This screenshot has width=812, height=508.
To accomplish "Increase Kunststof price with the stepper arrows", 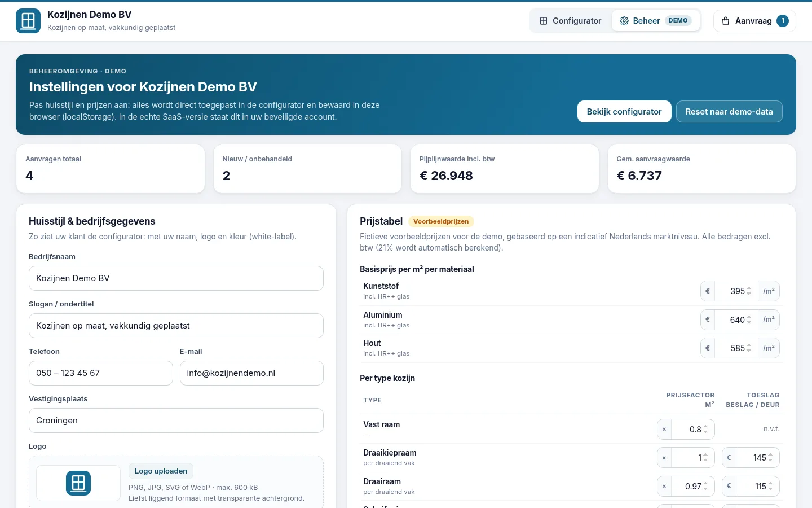I will (749, 288).
